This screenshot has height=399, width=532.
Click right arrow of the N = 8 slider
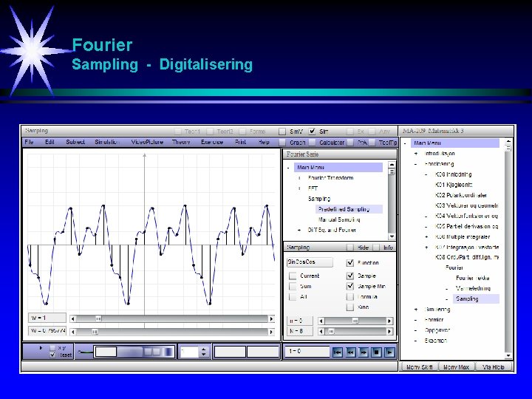pos(389,331)
